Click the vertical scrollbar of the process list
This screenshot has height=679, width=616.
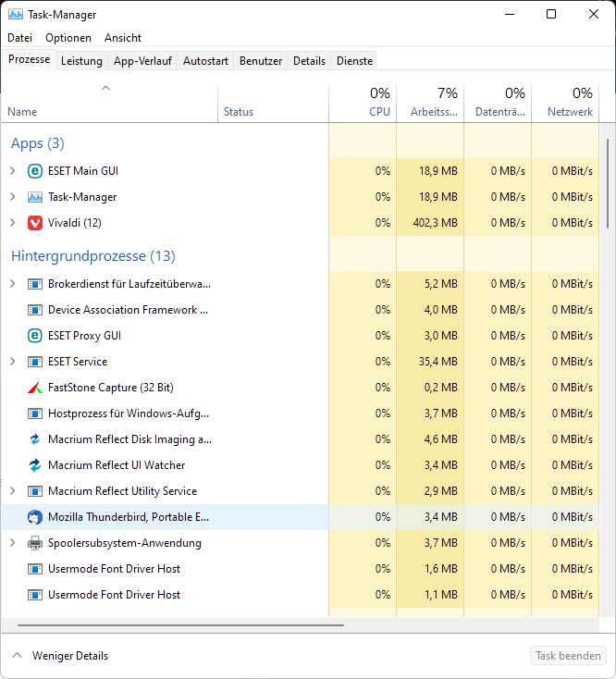[x=608, y=184]
